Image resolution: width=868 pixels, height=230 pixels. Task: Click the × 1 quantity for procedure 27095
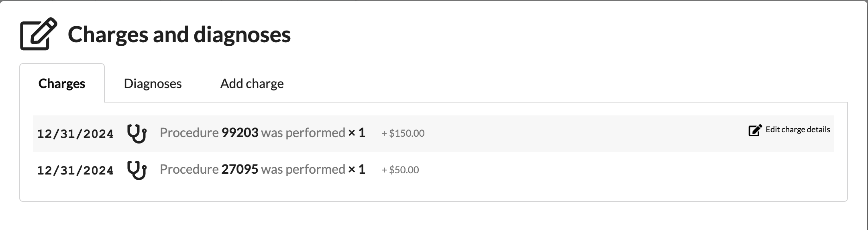357,169
